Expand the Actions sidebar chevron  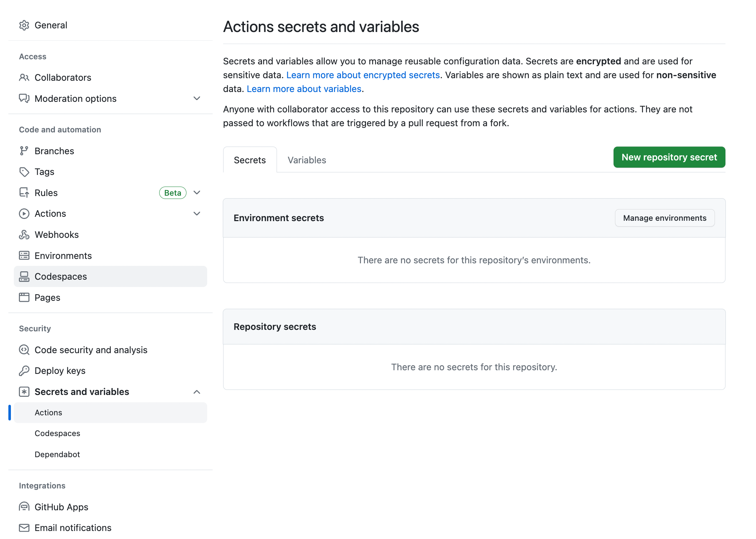pyautogui.click(x=197, y=213)
